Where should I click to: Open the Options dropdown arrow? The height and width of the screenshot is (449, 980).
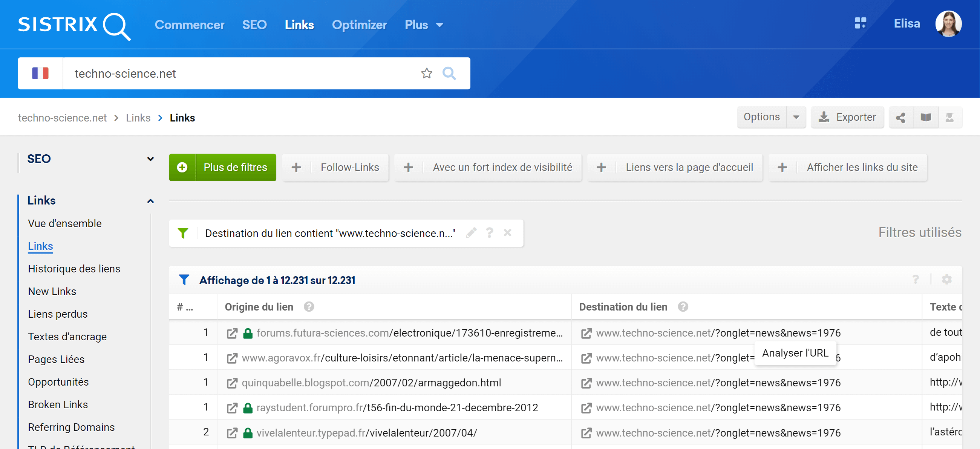(796, 117)
